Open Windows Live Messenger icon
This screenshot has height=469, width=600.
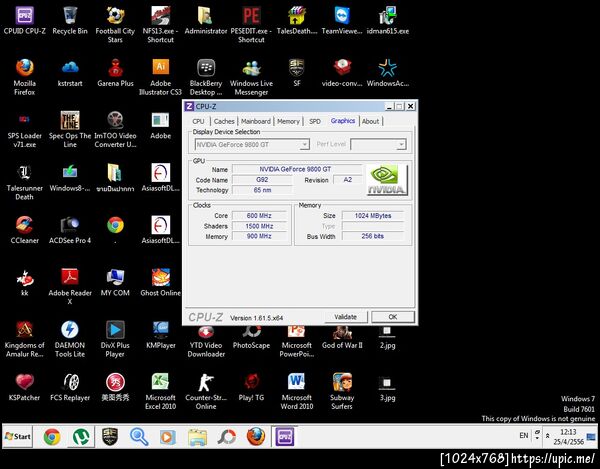[251, 77]
